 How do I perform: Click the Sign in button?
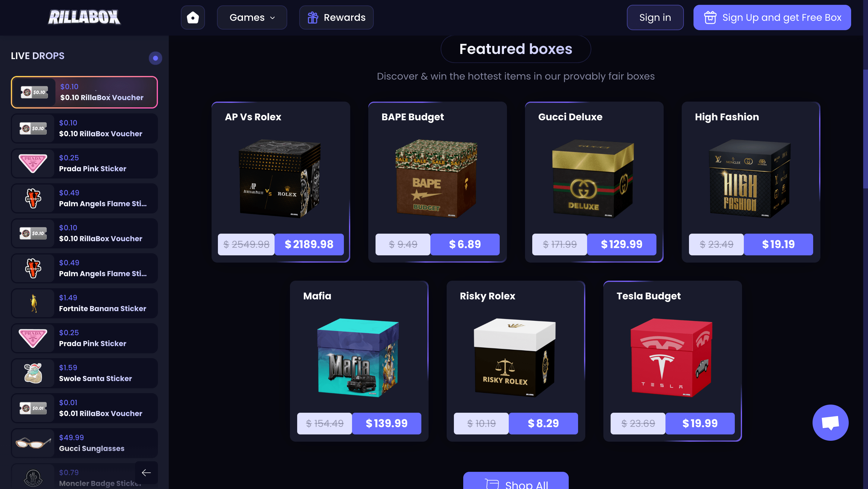click(x=655, y=17)
